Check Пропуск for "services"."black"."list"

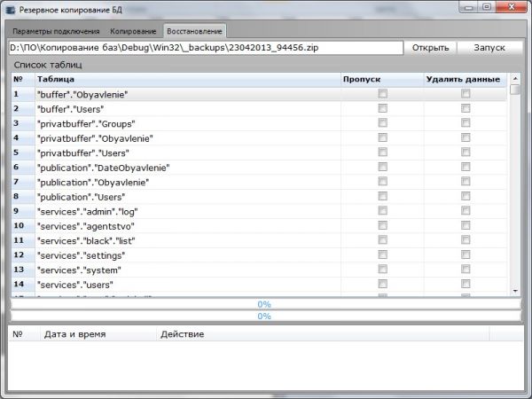(382, 240)
